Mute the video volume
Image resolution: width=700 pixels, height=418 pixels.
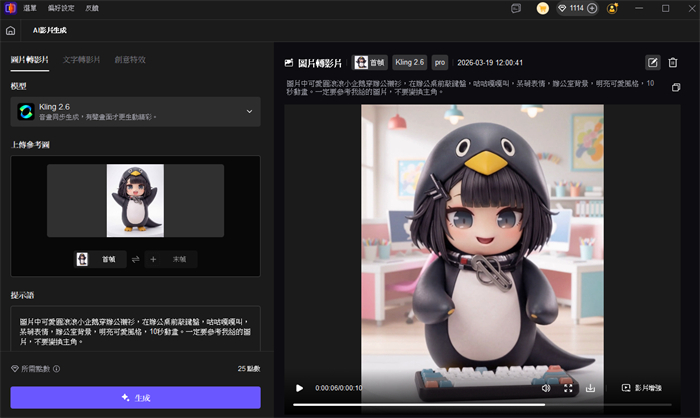(x=546, y=388)
